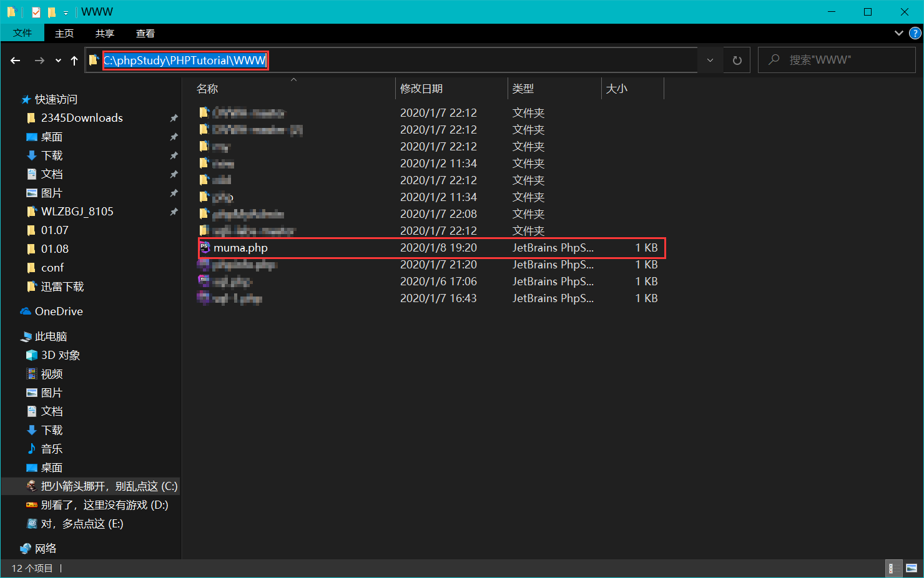Open the 01.07 folder in sidebar

[x=55, y=230]
